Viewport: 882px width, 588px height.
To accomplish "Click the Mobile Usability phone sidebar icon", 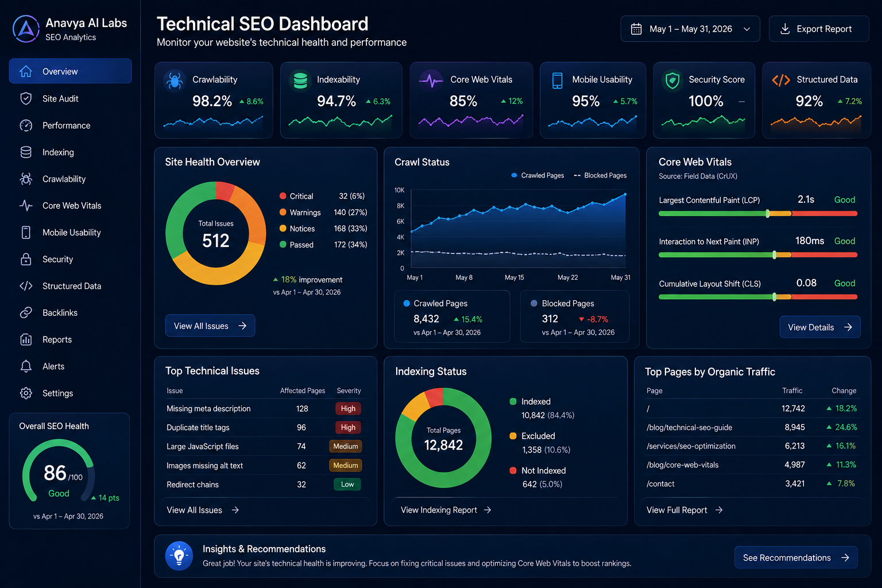I will coord(26,232).
